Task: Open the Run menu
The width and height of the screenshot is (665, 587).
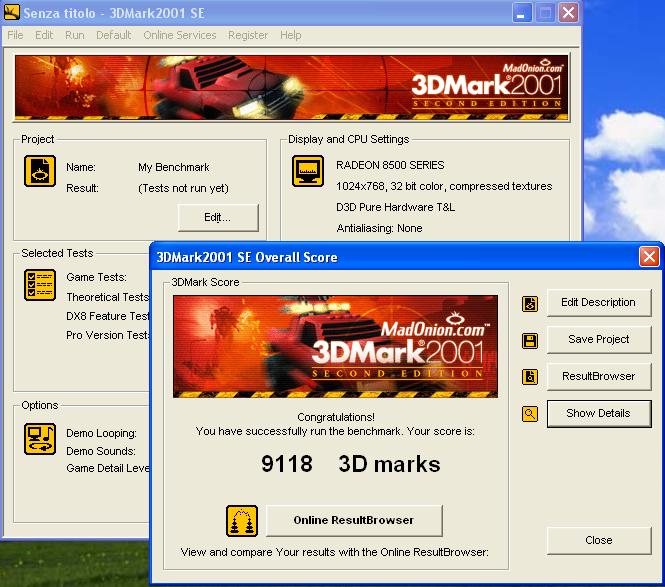Action: [75, 35]
